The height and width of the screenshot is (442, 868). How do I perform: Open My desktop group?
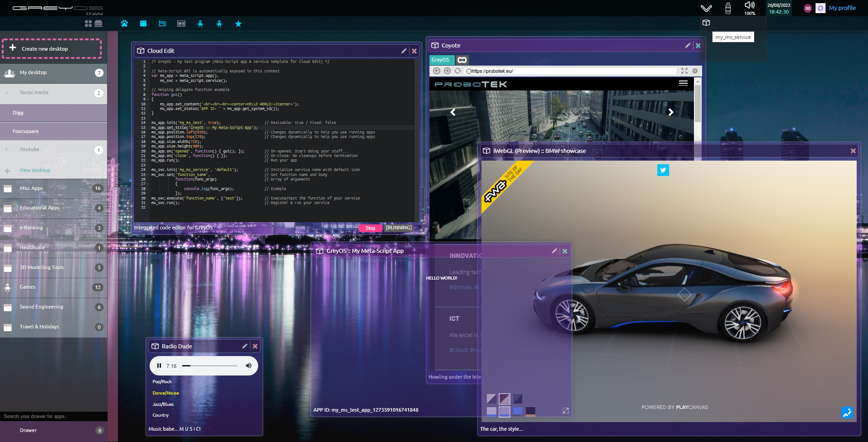click(53, 73)
